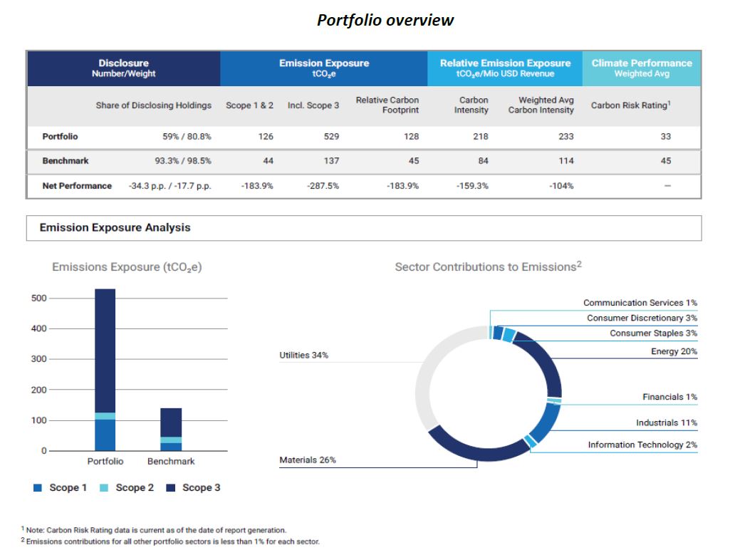Select the "Portfolio" label under the bar chart
The width and height of the screenshot is (735, 560).
[x=105, y=462]
